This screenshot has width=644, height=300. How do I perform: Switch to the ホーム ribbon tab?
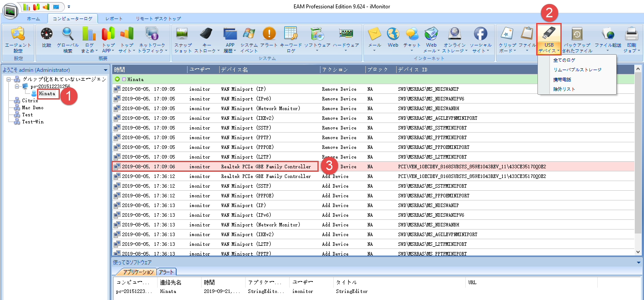pos(33,19)
